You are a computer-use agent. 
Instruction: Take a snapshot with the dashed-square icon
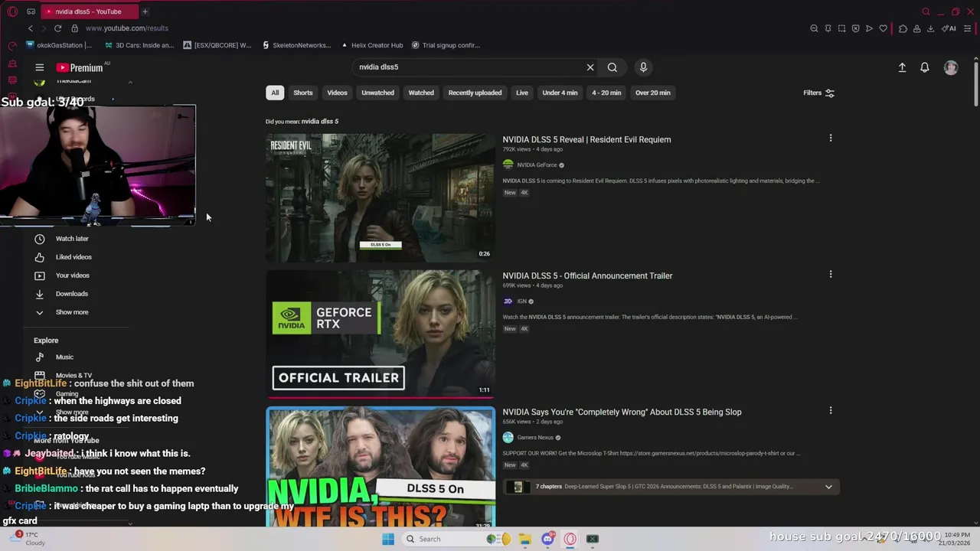click(x=841, y=28)
